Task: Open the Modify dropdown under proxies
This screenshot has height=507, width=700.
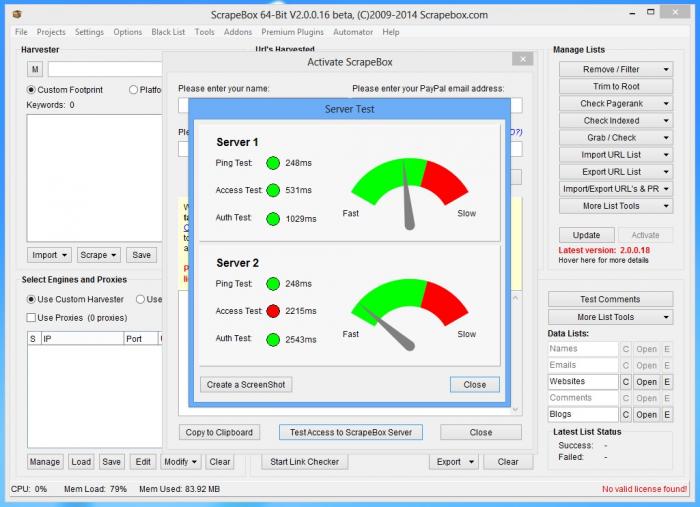Action: (180, 462)
